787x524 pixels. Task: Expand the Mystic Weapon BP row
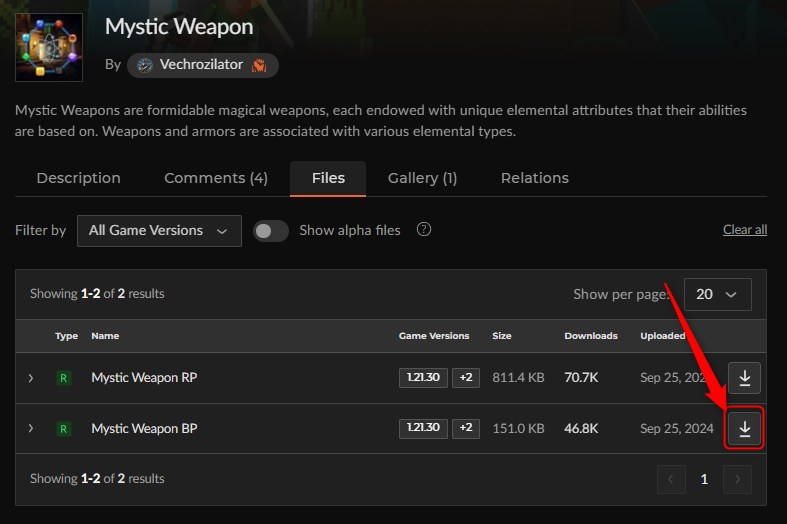[x=31, y=428]
